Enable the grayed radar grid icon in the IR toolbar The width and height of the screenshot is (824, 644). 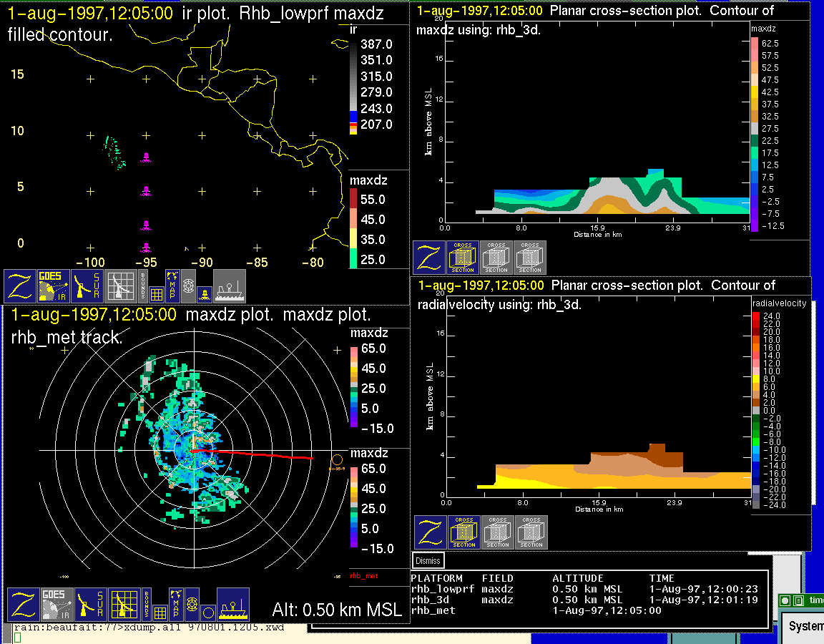click(x=121, y=286)
